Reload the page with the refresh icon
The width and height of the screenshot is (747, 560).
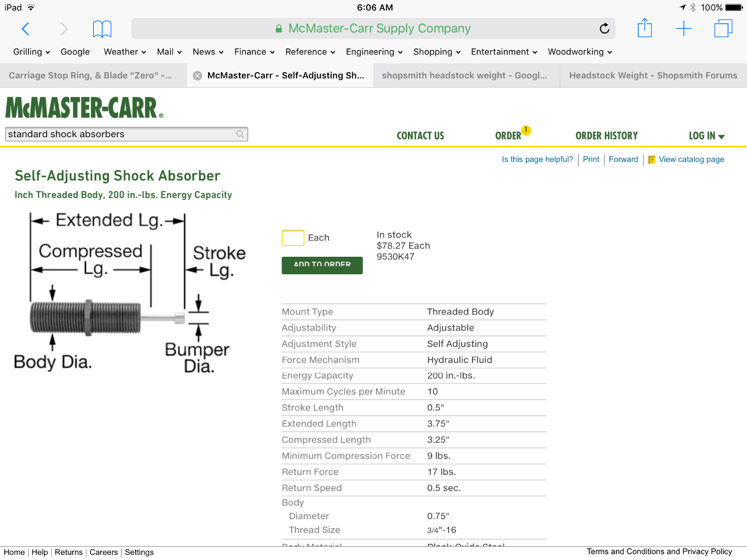tap(604, 28)
